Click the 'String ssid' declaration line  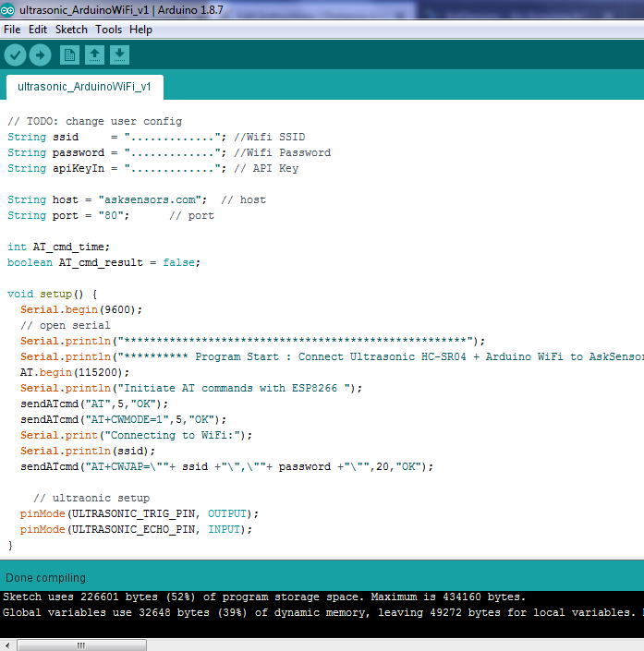tap(157, 137)
